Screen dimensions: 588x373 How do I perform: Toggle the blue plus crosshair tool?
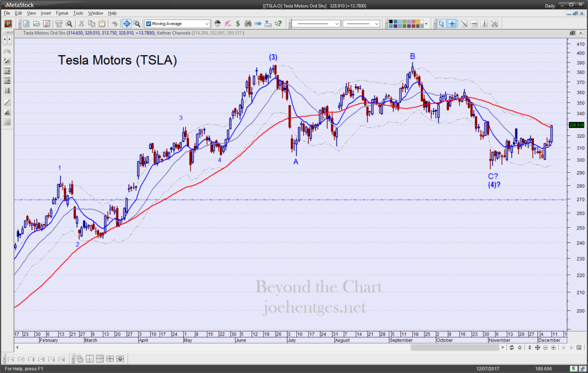coord(452,24)
